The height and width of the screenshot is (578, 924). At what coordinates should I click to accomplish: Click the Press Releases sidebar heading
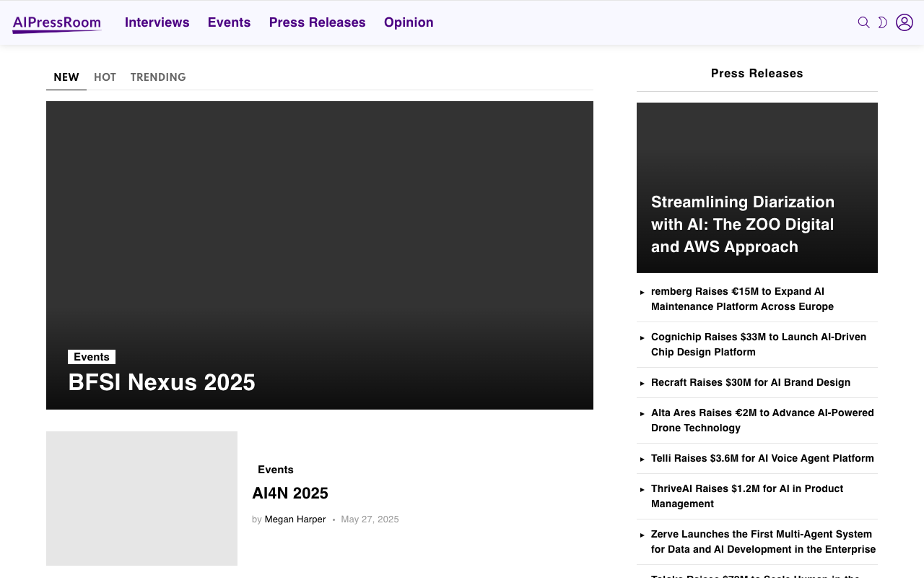coord(757,74)
